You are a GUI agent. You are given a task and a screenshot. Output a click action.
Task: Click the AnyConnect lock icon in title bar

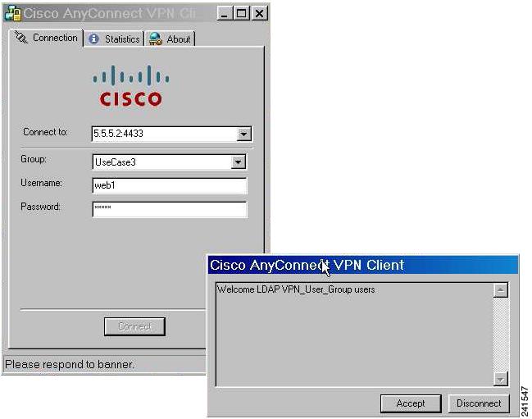pyautogui.click(x=14, y=14)
